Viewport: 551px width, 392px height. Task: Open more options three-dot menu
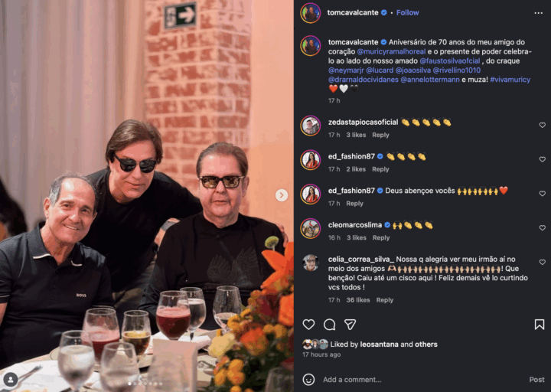tap(540, 13)
